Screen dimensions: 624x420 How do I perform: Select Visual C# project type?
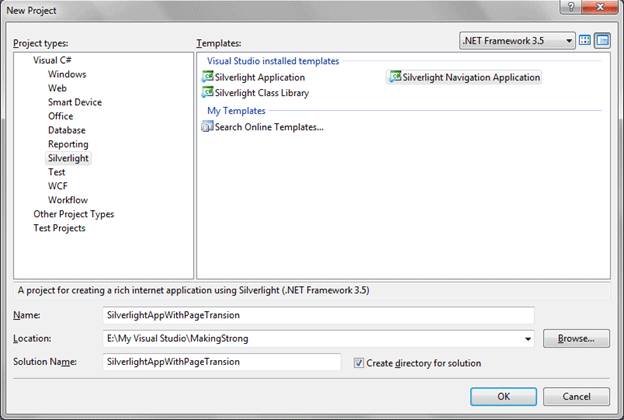tap(52, 60)
